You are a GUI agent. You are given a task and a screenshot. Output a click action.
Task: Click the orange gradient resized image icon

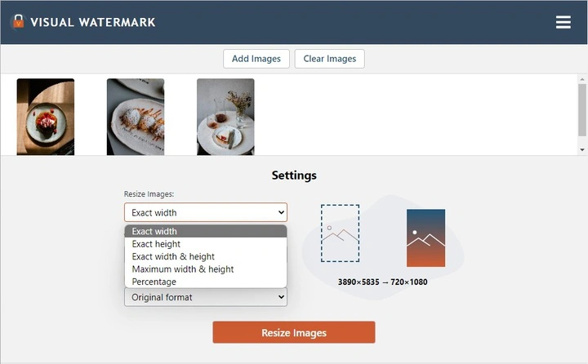pyautogui.click(x=426, y=238)
